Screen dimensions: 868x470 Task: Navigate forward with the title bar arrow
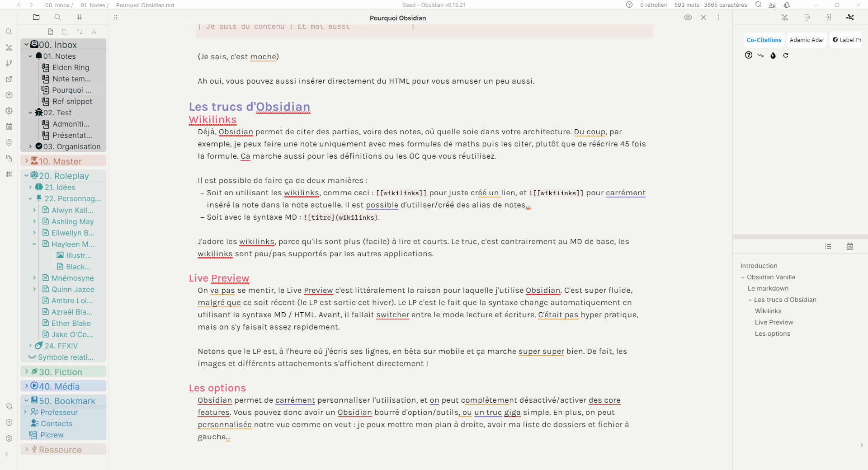[x=31, y=5]
